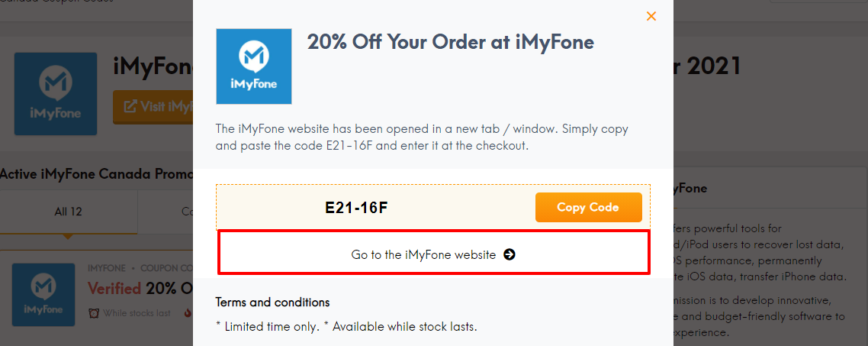
Task: Click the iMyFone logo in the popup
Action: tap(253, 66)
